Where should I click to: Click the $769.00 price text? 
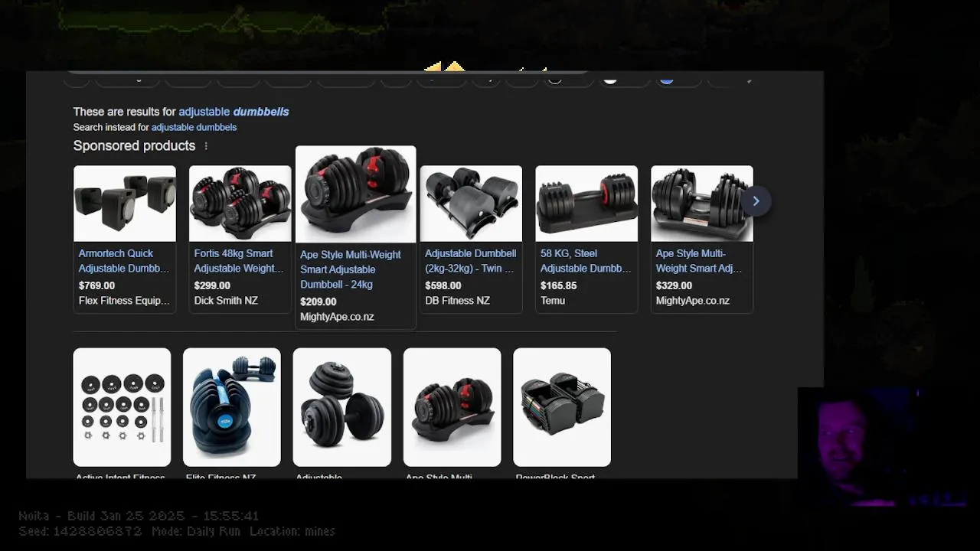coord(96,285)
